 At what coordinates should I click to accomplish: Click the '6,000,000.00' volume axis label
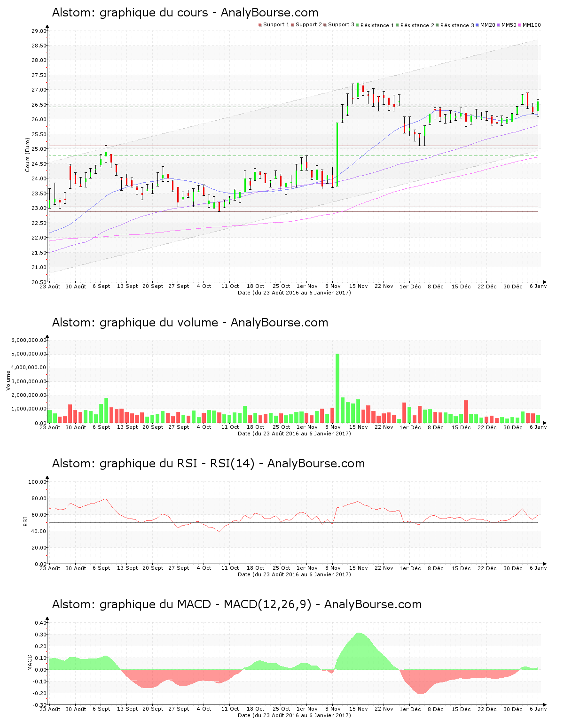point(29,340)
